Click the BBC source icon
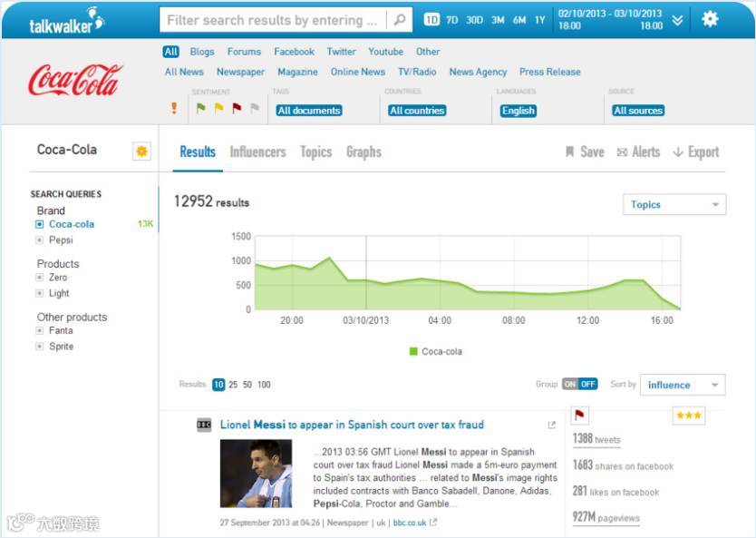The height and width of the screenshot is (538, 756). (x=204, y=425)
